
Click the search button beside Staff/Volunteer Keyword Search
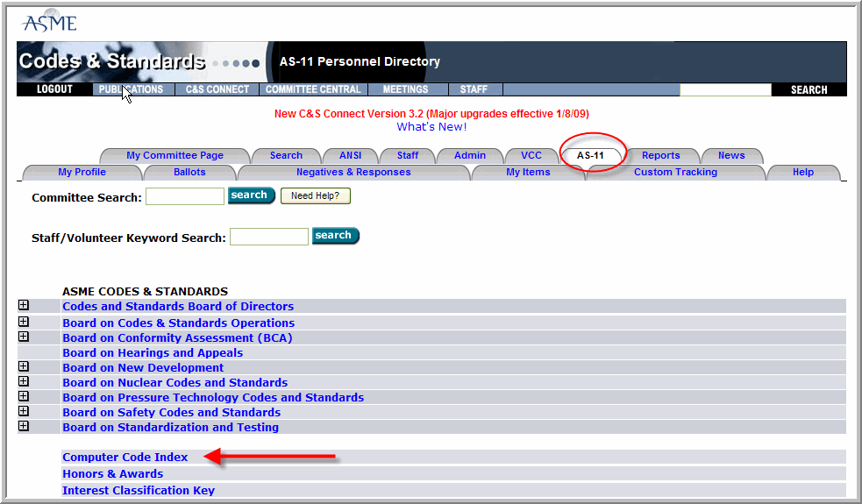click(335, 235)
